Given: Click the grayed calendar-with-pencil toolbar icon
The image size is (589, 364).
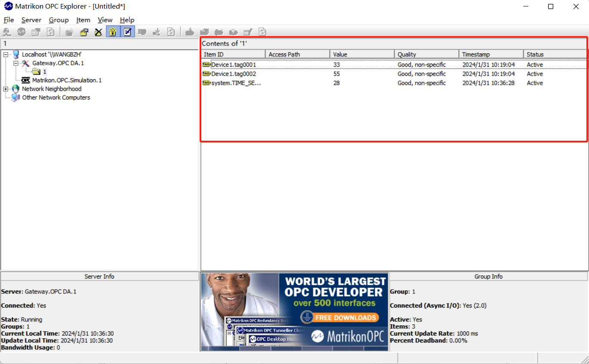Looking at the screenshot, I should click(x=248, y=32).
